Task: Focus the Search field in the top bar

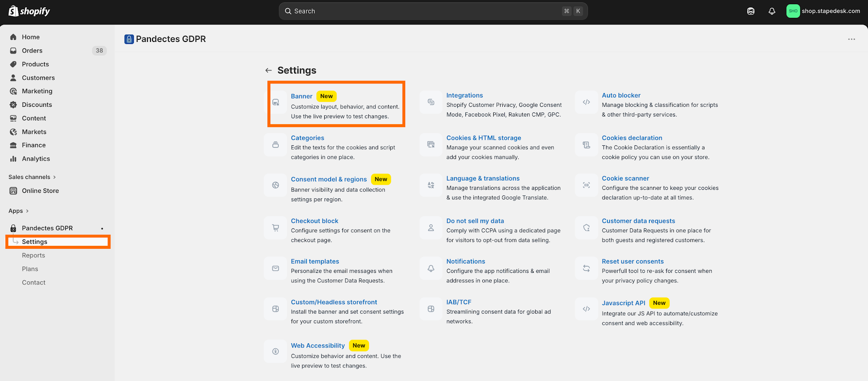Action: point(433,11)
